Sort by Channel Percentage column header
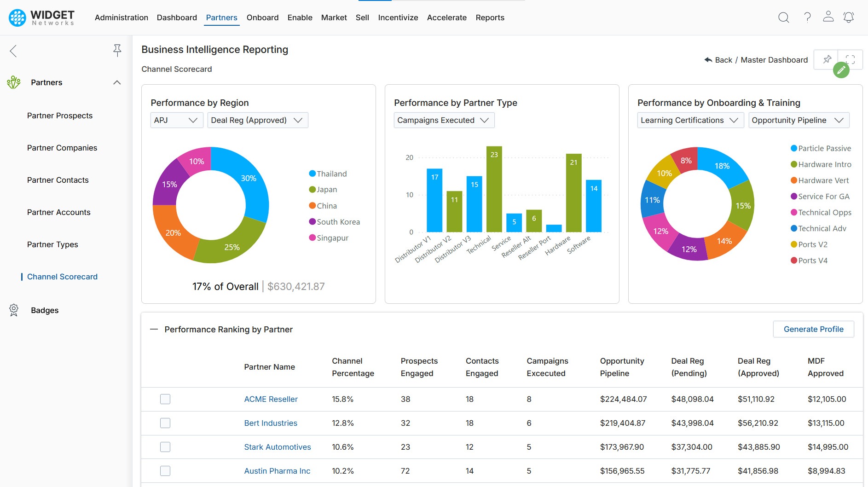868x487 pixels. pos(353,367)
